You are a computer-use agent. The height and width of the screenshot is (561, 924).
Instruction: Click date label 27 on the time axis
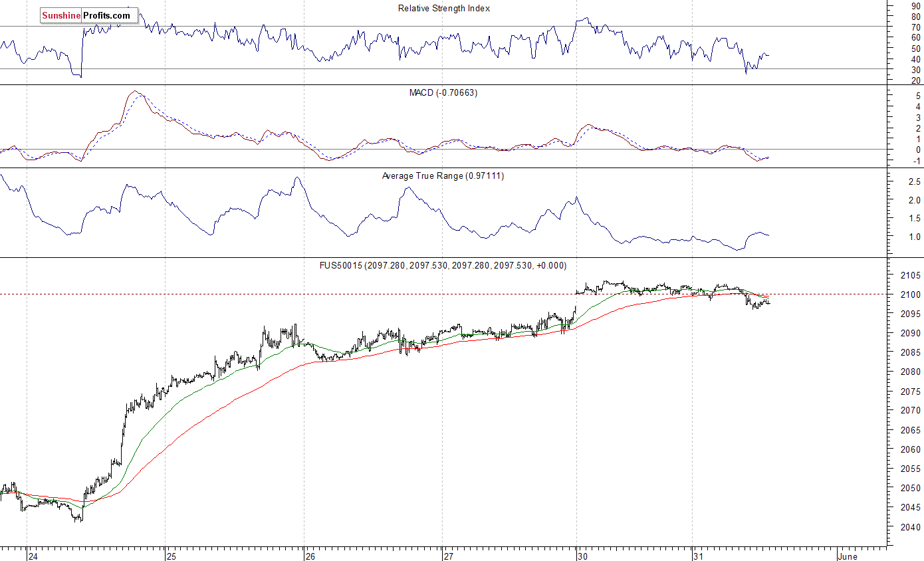coord(448,556)
